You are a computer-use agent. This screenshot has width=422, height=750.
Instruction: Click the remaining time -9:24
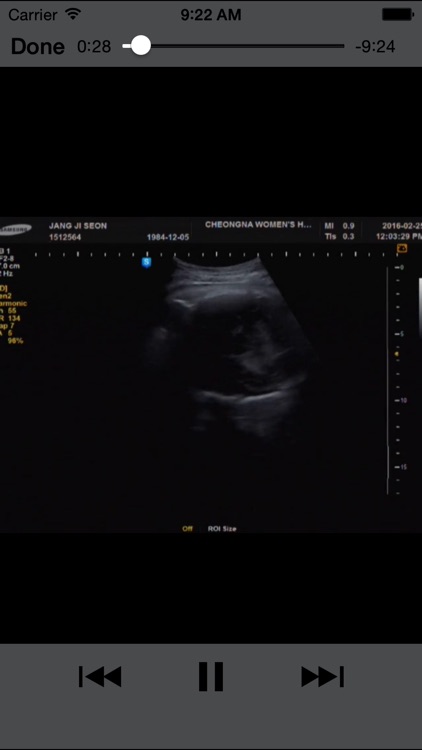tap(375, 47)
